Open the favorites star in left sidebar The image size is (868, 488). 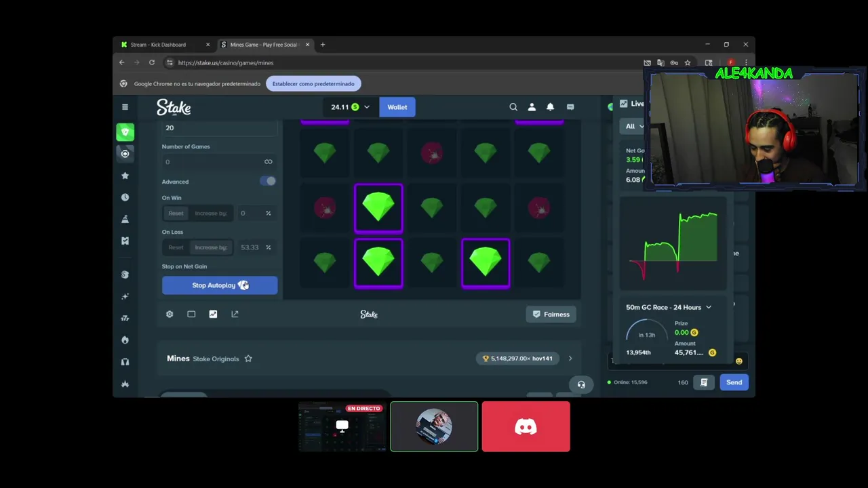point(125,176)
